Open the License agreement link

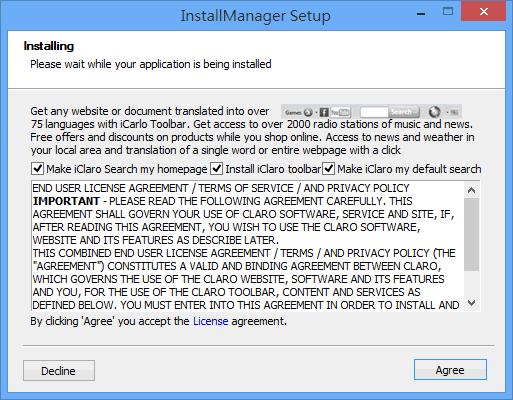coord(211,321)
